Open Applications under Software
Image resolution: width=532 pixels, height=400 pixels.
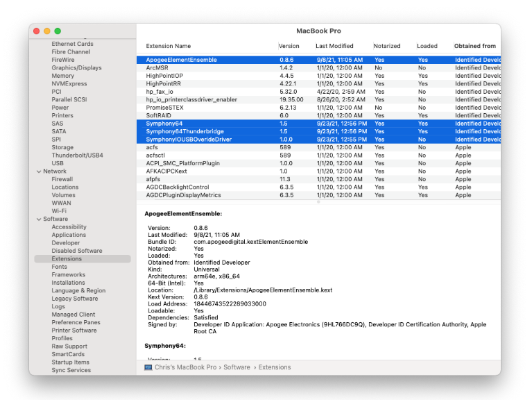(69, 235)
